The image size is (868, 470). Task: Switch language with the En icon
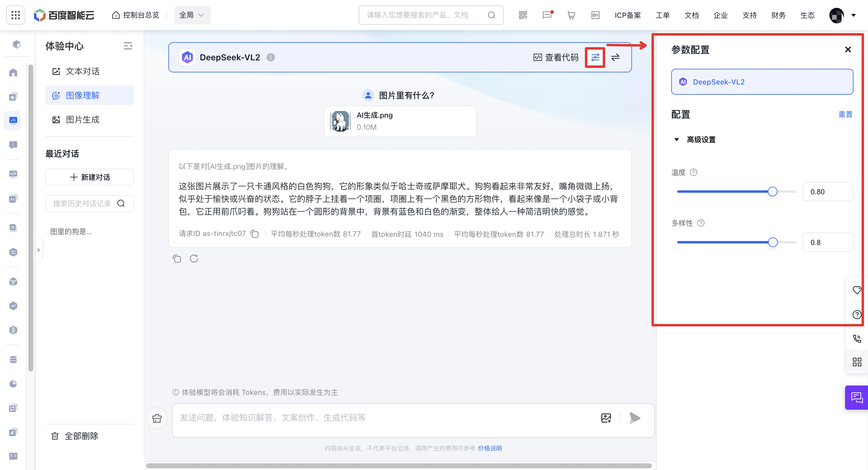pyautogui.click(x=595, y=15)
